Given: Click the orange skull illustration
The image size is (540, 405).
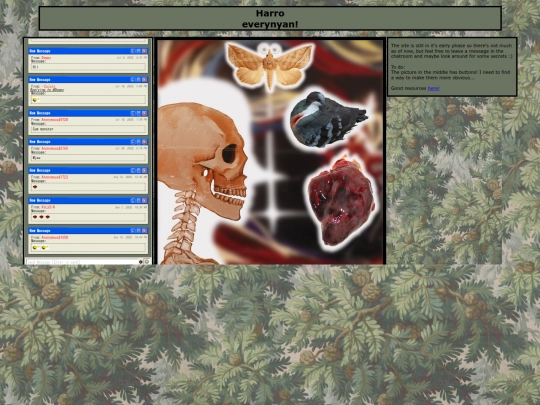Looking at the screenshot, I should [x=203, y=162].
